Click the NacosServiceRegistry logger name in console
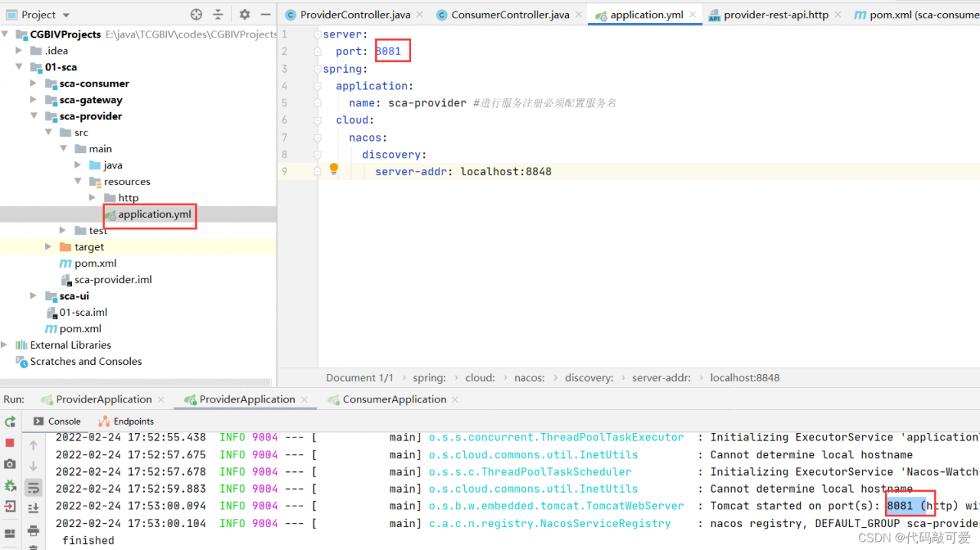The image size is (980, 550). click(x=550, y=523)
